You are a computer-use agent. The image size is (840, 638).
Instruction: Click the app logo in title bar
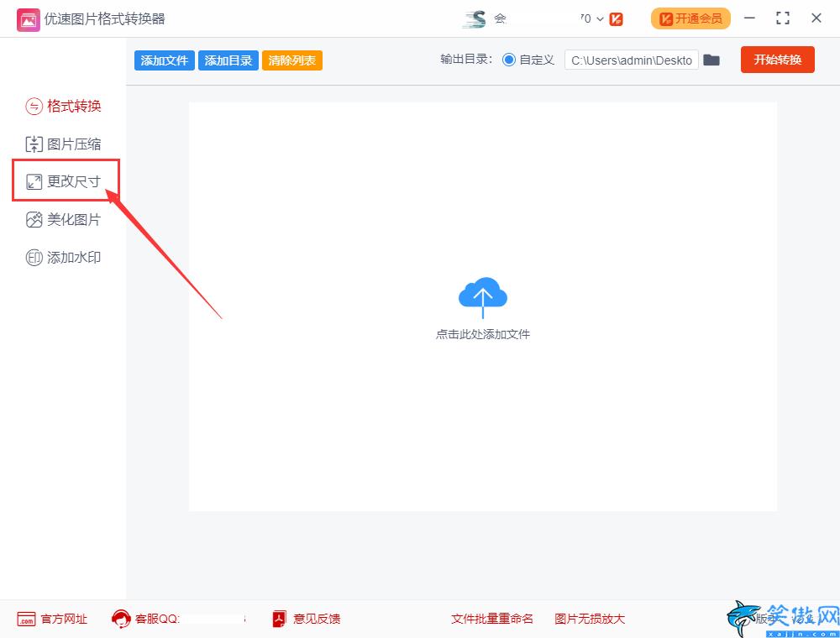(29, 20)
